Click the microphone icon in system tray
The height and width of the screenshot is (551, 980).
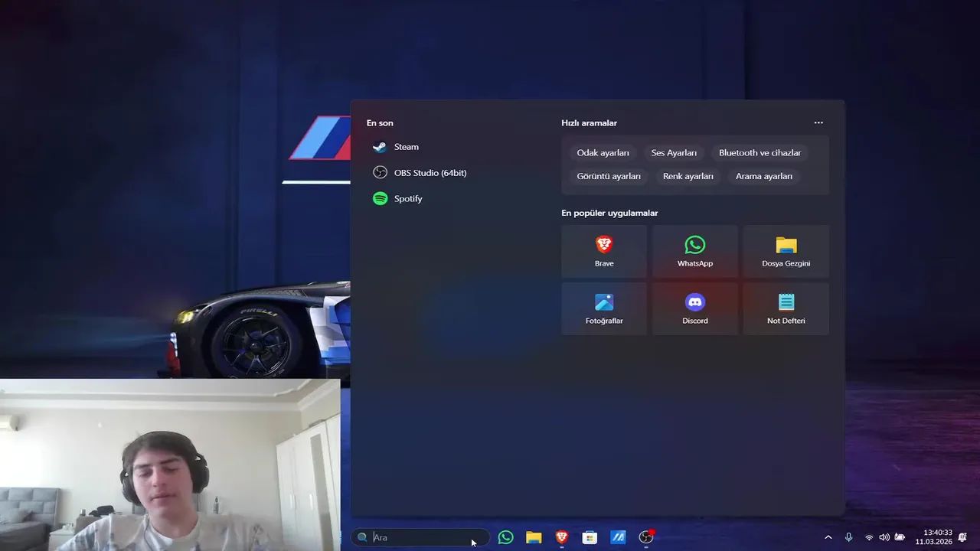coord(848,537)
